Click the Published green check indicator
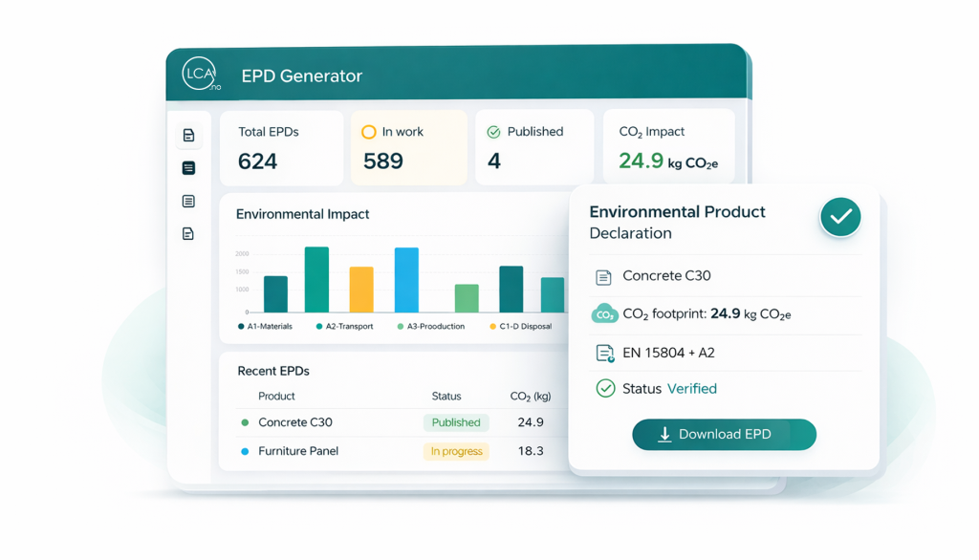 (x=493, y=133)
